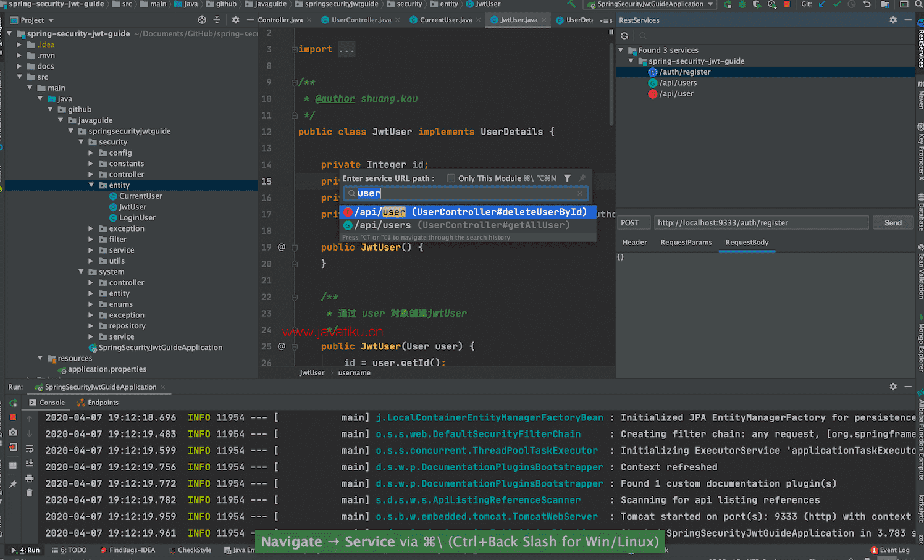Click collapse all icon in Project panel
The height and width of the screenshot is (560, 924).
point(217,20)
